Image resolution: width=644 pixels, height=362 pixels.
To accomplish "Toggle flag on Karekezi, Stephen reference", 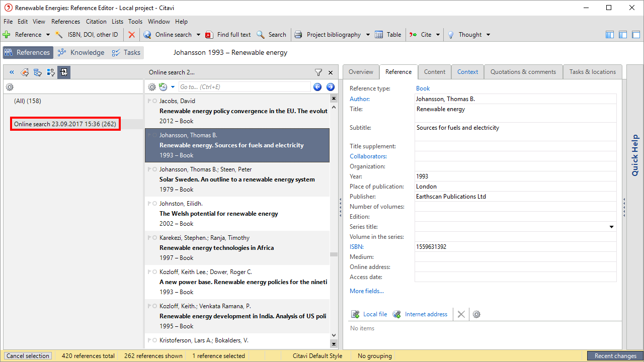I will pyautogui.click(x=149, y=238).
